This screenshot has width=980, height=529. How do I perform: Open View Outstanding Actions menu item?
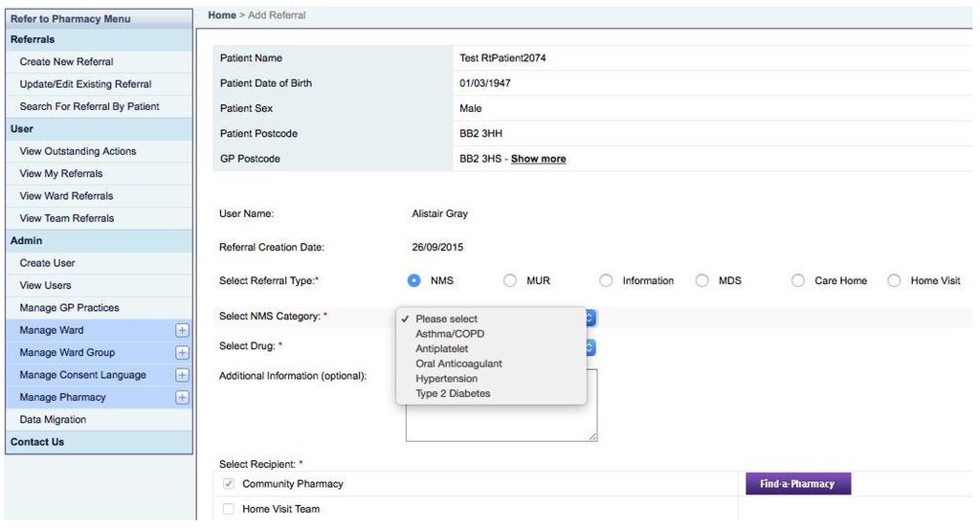point(78,151)
